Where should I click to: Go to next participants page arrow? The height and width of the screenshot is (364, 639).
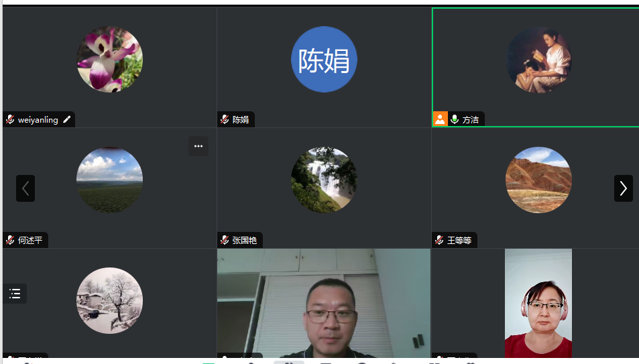tap(623, 188)
